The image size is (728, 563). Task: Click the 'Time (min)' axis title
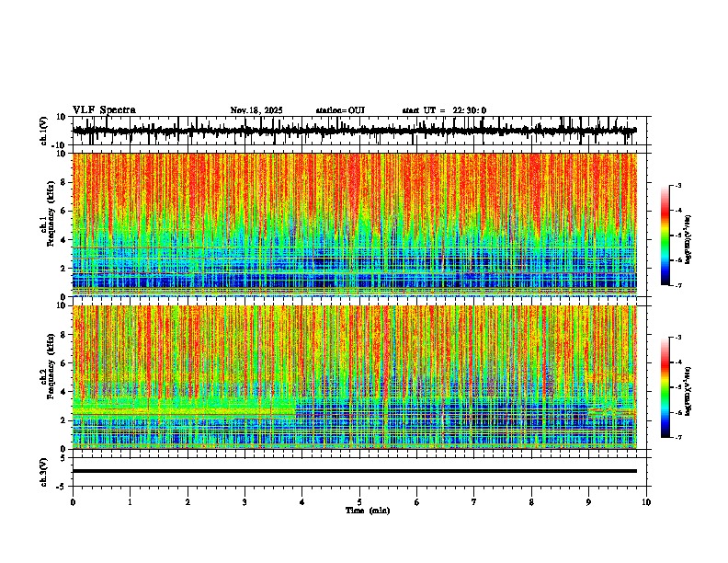368,511
